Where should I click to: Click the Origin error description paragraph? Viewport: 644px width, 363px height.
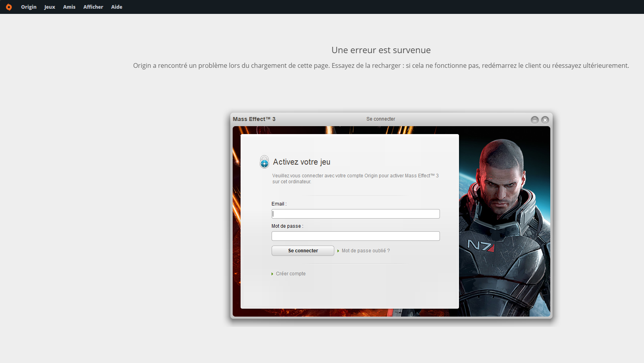pyautogui.click(x=381, y=65)
